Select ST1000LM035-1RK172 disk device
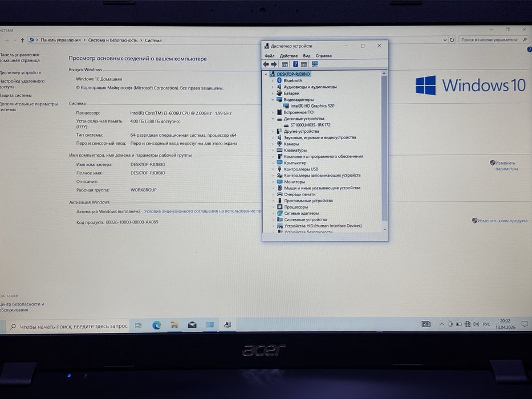 [x=310, y=125]
